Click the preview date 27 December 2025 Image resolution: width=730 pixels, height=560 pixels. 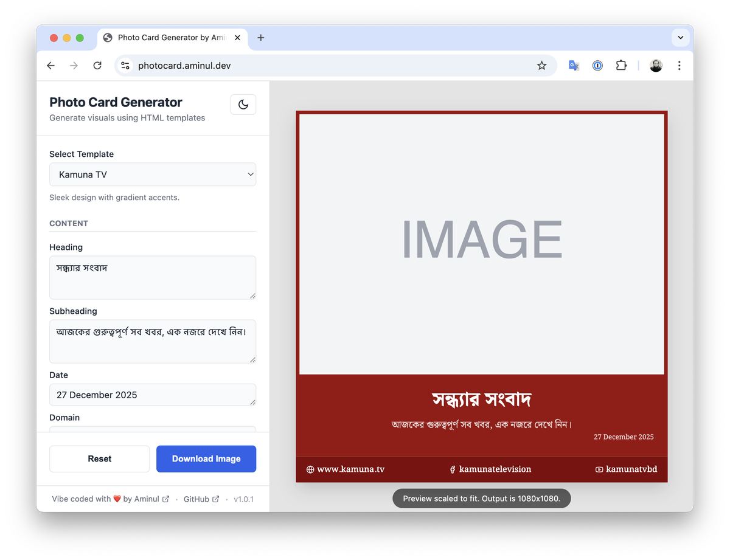point(624,437)
